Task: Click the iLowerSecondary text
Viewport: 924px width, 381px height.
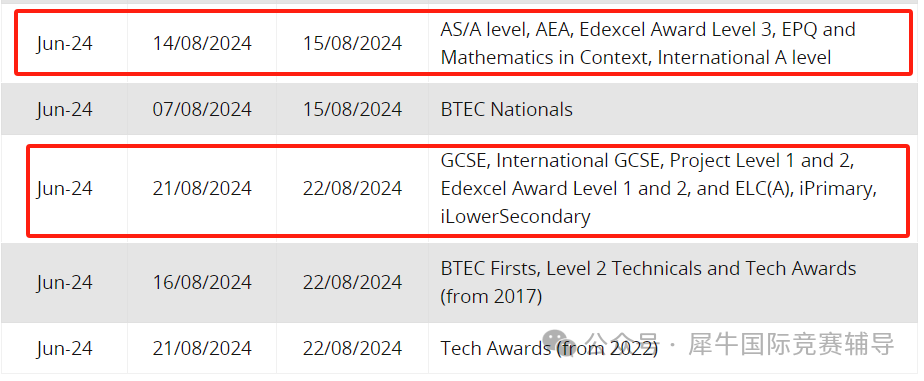Action: [x=515, y=217]
